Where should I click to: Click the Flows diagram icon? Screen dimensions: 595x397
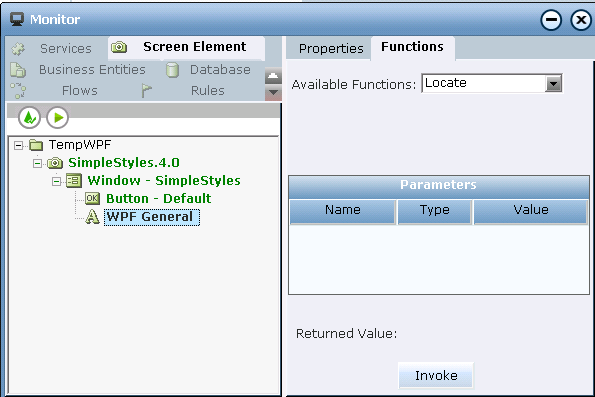coord(18,91)
